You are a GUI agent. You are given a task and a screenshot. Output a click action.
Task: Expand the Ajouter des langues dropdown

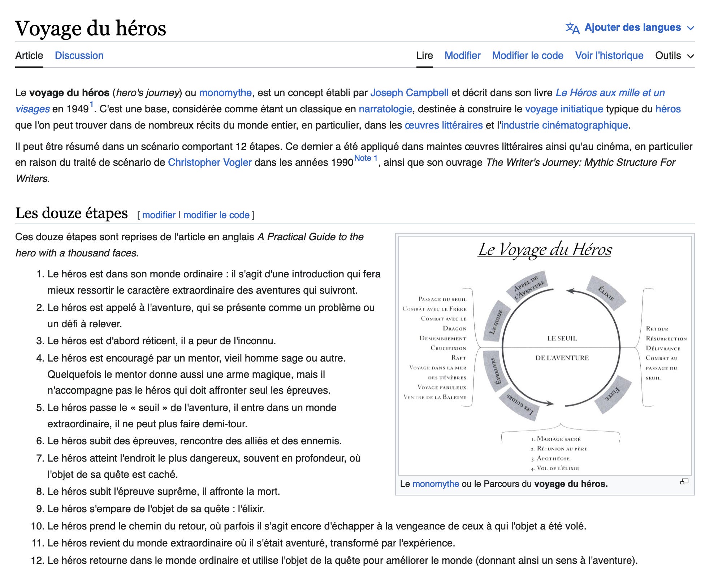click(630, 27)
